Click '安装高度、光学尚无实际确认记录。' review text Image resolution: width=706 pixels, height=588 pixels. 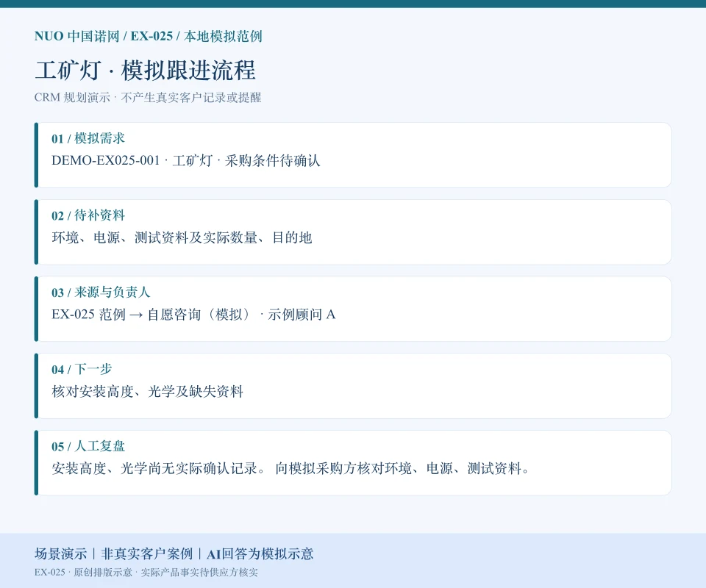point(159,468)
